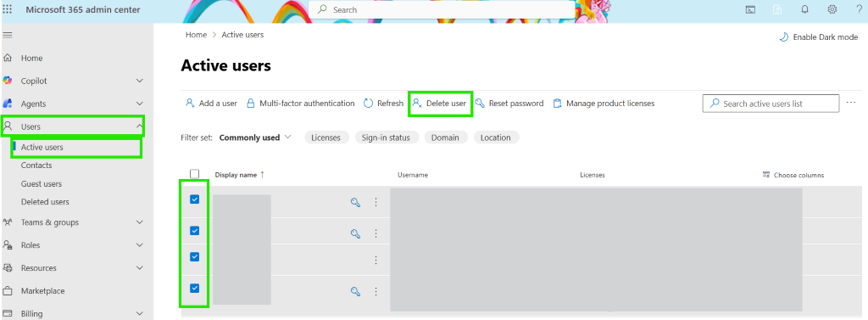Click reset password key icon, second user row
The width and height of the screenshot is (868, 320).
(355, 233)
